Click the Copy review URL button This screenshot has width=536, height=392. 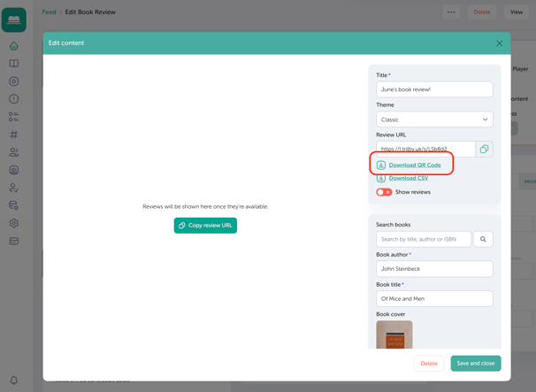point(205,226)
